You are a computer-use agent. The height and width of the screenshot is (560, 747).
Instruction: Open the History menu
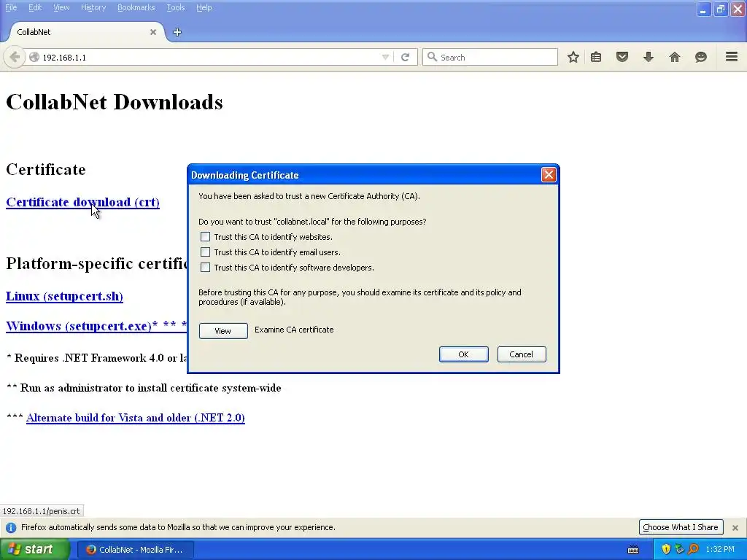(x=93, y=7)
